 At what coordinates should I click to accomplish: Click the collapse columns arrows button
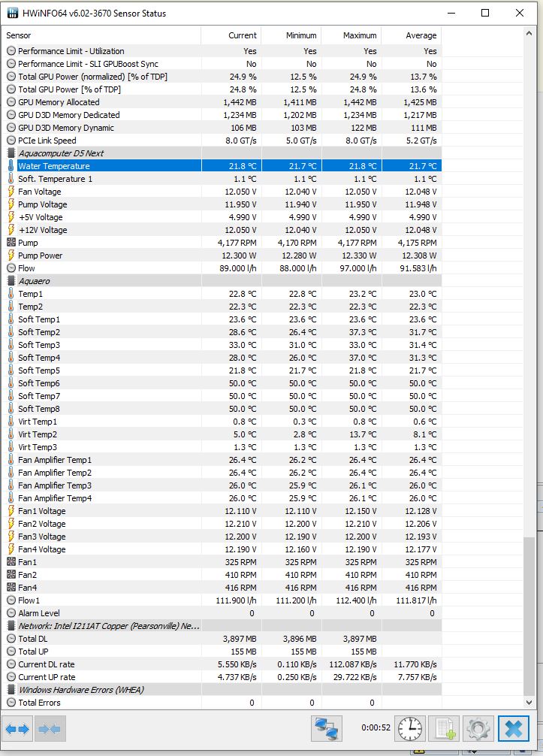coord(50,728)
